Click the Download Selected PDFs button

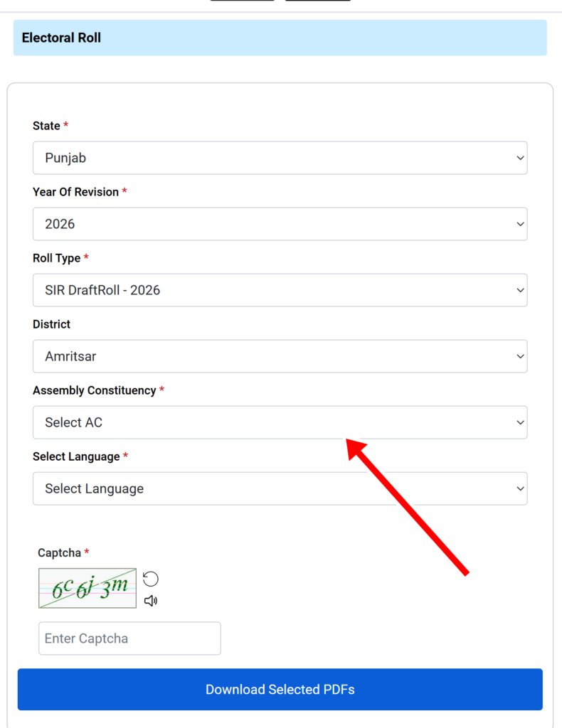click(280, 690)
